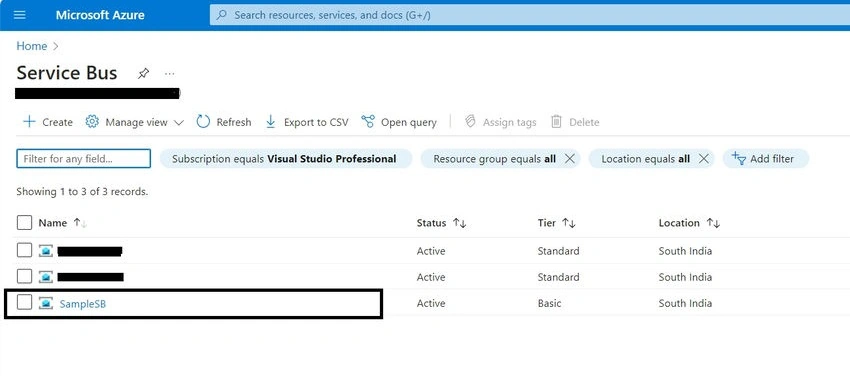
Task: Open the hamburger portal menu
Action: 20,15
